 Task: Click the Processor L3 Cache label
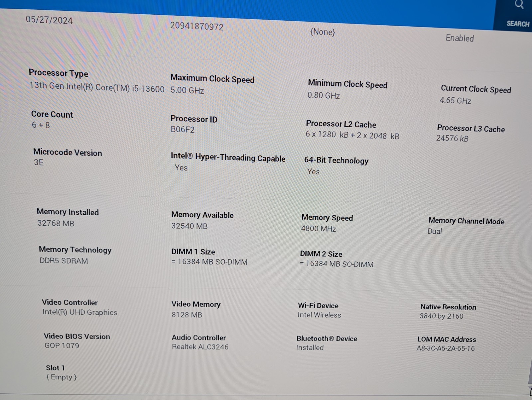click(471, 129)
